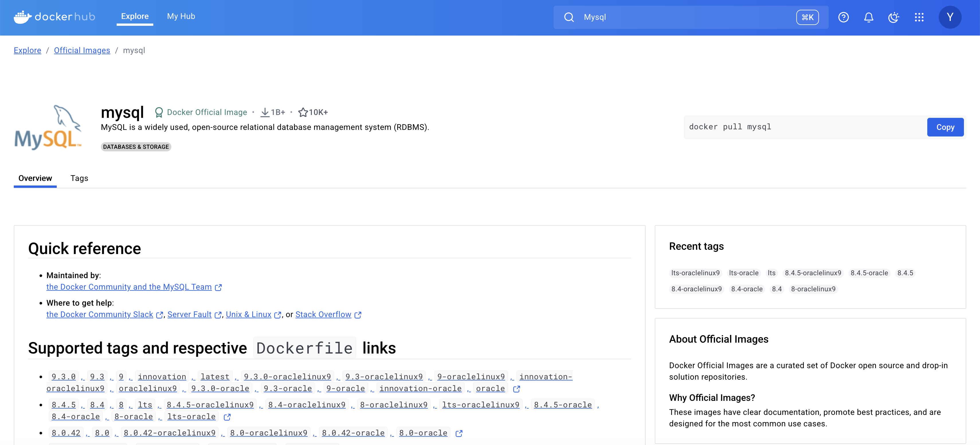Click the download icon beside 1B+
This screenshot has height=445, width=980.
click(x=265, y=112)
